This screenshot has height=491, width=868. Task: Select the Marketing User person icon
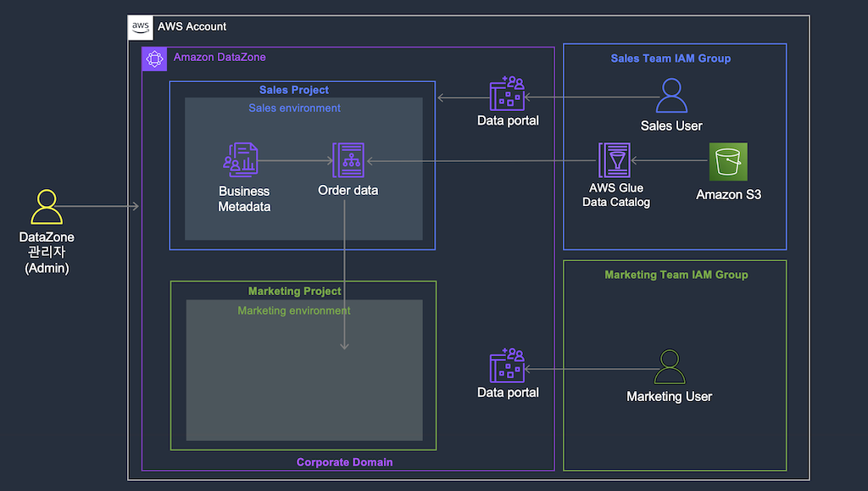tap(670, 366)
